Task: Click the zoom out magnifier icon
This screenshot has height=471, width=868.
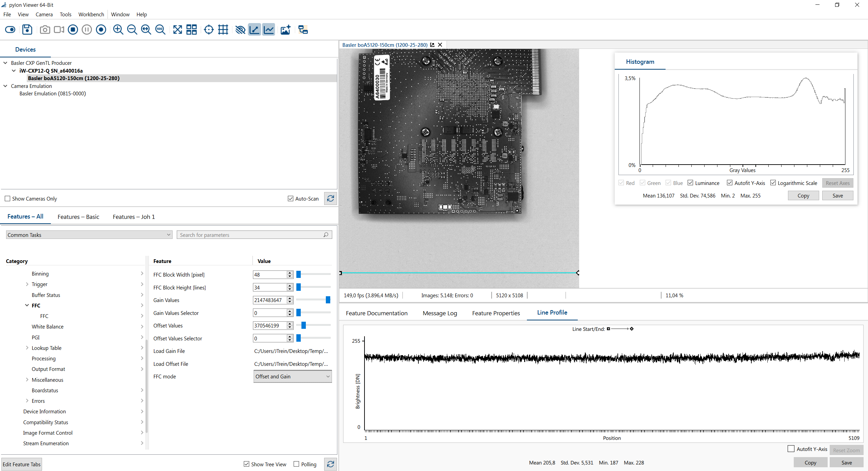Action: tap(132, 30)
